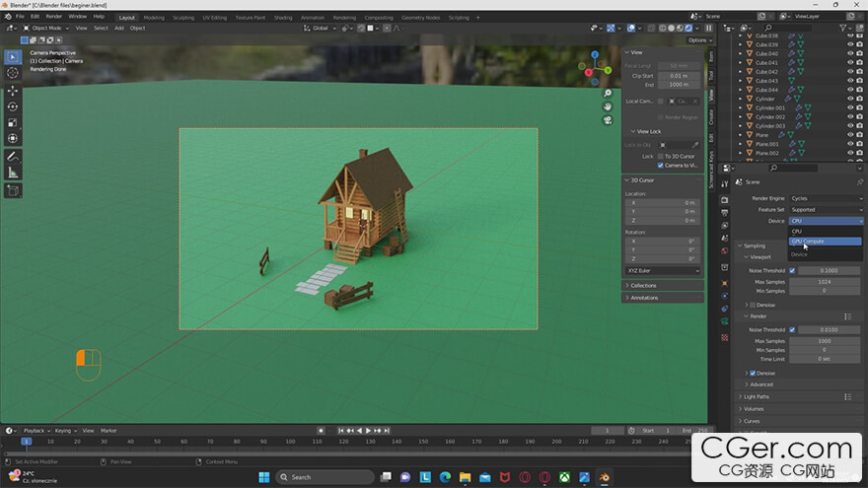The image size is (868, 488).
Task: Open the Add menu in viewport header
Action: pyautogui.click(x=119, y=29)
